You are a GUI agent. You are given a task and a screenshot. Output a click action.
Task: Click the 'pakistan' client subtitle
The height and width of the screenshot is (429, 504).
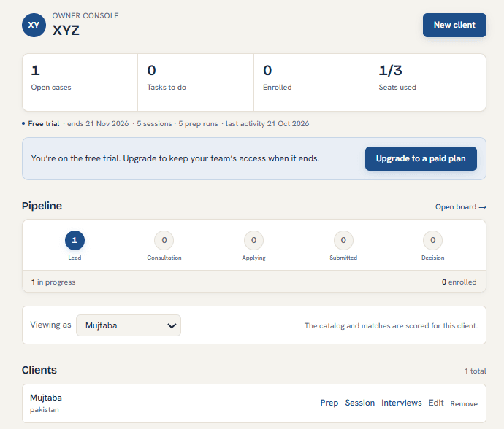pos(45,410)
